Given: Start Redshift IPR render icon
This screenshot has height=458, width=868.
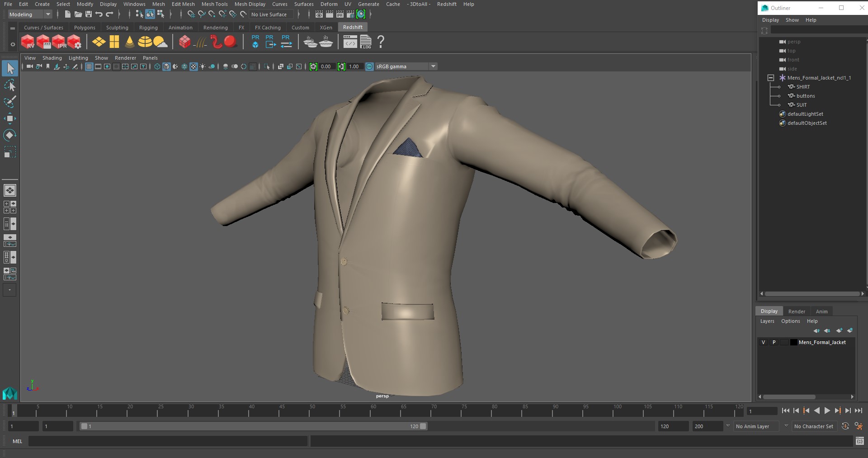Looking at the screenshot, I should (x=59, y=42).
